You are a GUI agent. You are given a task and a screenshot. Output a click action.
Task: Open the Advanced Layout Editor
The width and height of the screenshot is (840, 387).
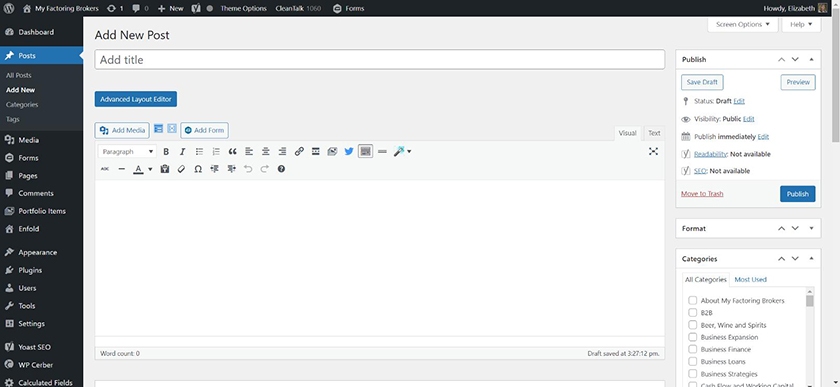pyautogui.click(x=136, y=99)
